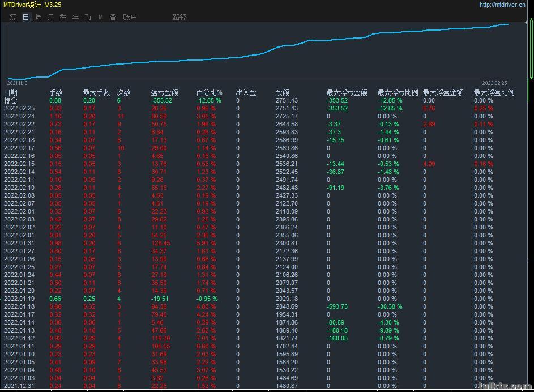Click the 最大浮盈金额 column header
The height and width of the screenshot is (392, 534).
(x=443, y=92)
